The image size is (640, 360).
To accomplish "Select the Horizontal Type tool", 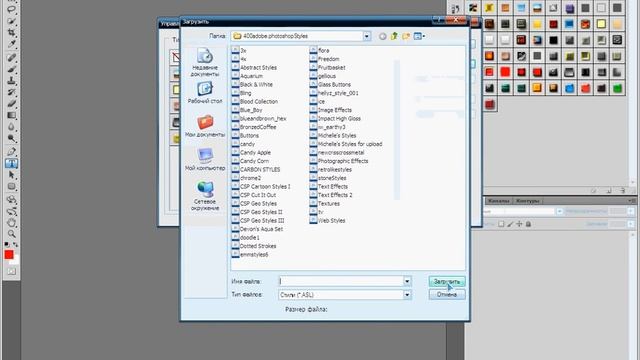I will coord(11,163).
